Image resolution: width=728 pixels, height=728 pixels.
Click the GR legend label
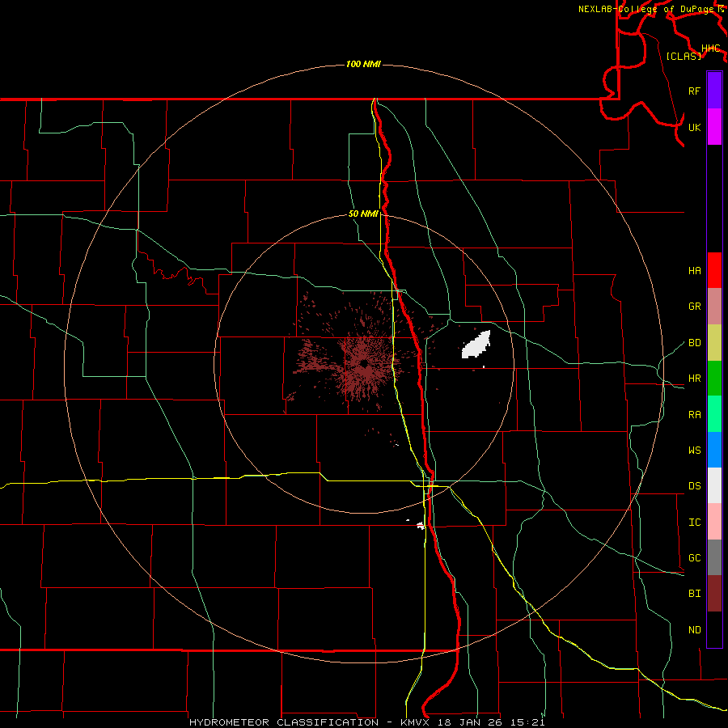[x=694, y=306]
